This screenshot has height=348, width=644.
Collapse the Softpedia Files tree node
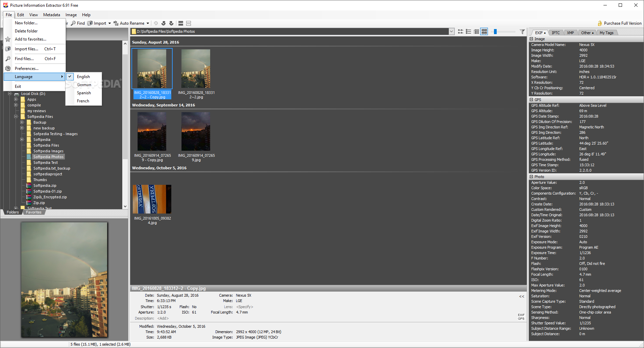pos(16,117)
